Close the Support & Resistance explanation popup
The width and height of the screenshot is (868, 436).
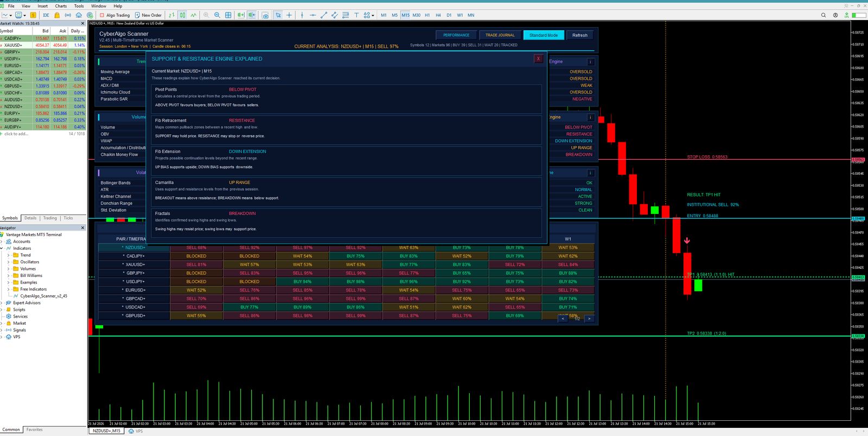(538, 59)
